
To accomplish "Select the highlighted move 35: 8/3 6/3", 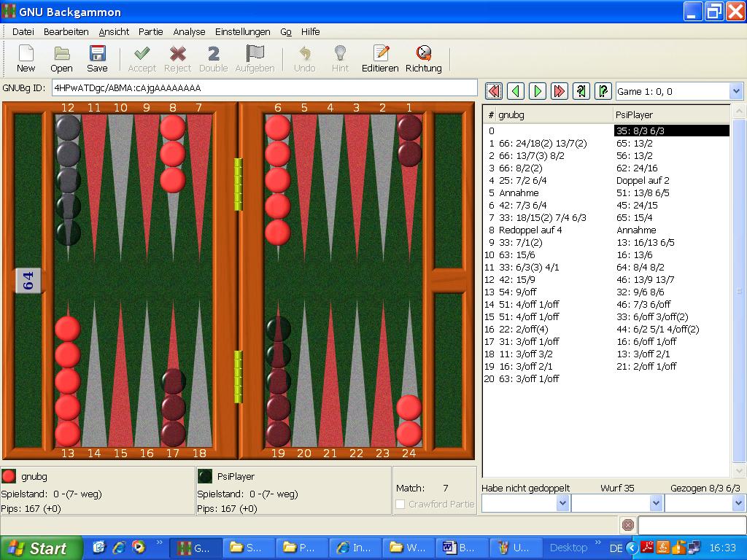I will (672, 131).
